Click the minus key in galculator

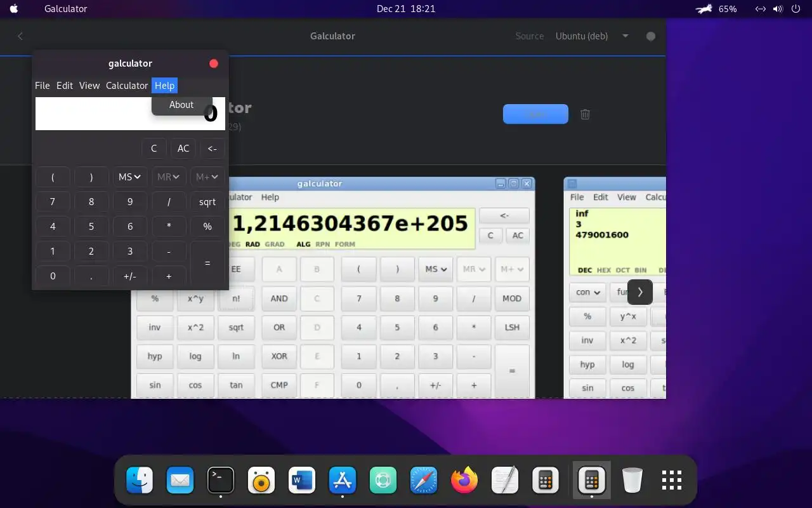click(169, 251)
